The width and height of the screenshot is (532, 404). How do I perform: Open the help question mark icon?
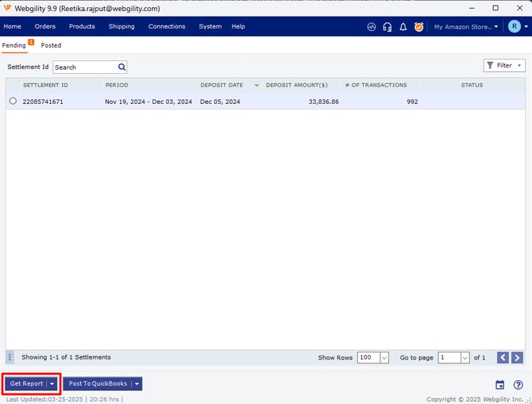[518, 385]
